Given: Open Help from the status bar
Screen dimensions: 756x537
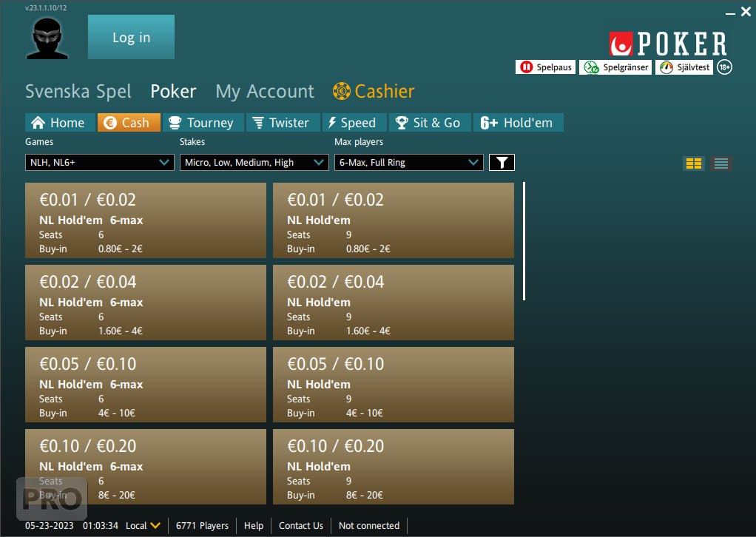Looking at the screenshot, I should tap(254, 525).
